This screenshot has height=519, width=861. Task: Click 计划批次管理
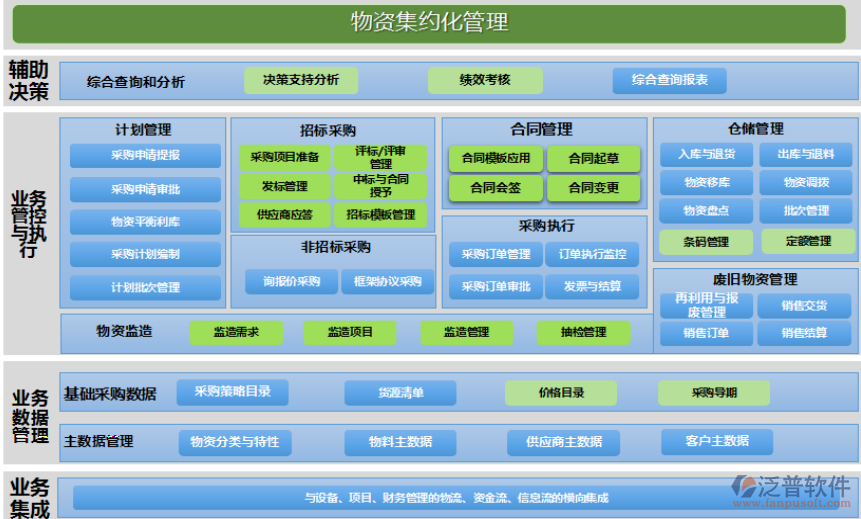[x=146, y=287]
